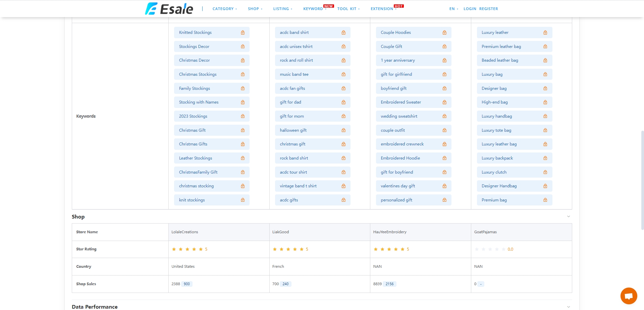Open the chat support bubble
Image resolution: width=644 pixels, height=310 pixels.
[629, 296]
